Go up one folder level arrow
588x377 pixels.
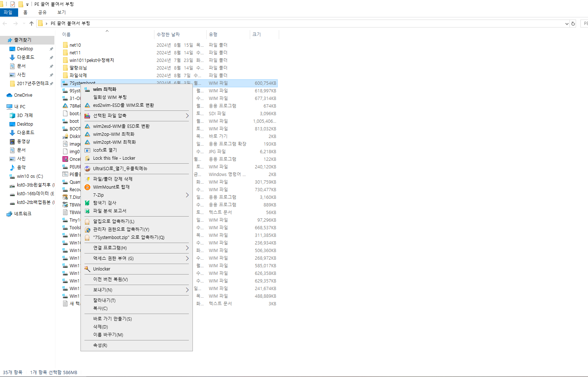point(32,24)
